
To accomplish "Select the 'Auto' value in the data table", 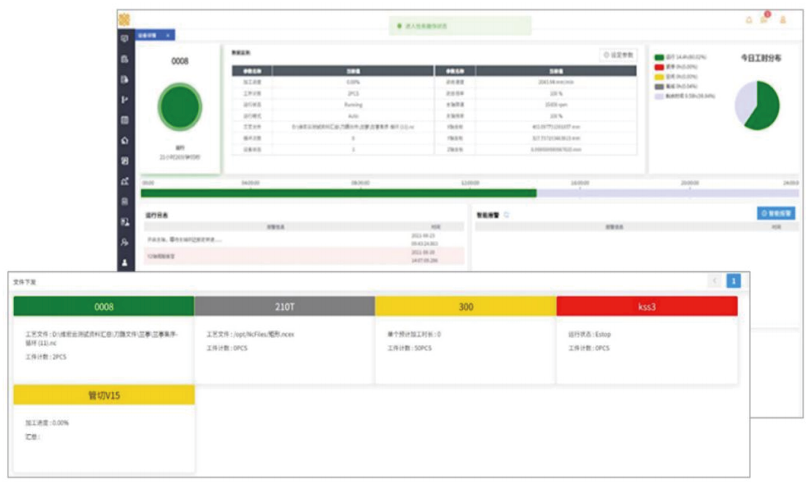I will click(x=353, y=116).
